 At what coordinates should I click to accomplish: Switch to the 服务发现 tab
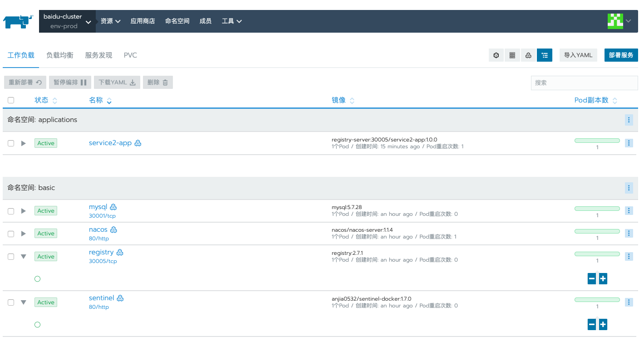pyautogui.click(x=98, y=55)
